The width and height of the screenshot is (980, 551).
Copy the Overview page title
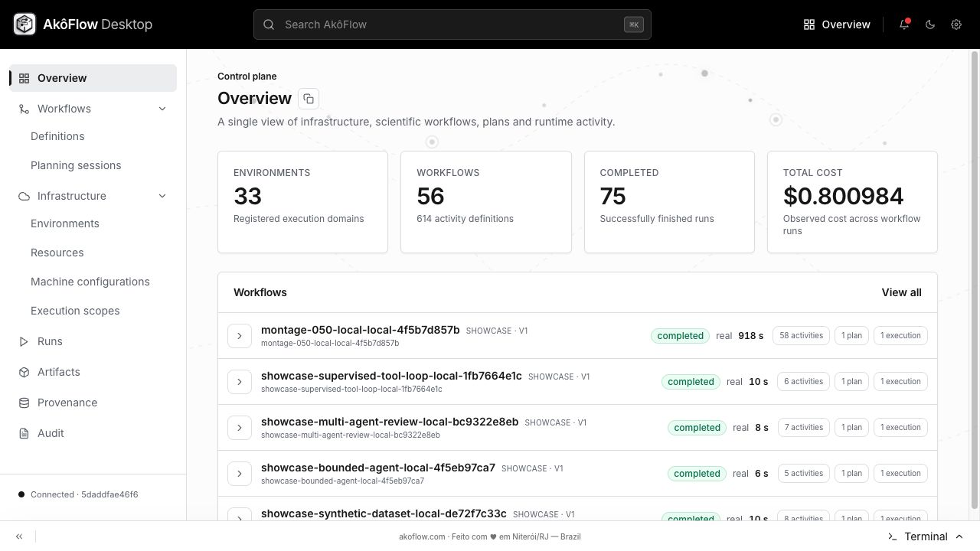click(x=309, y=99)
